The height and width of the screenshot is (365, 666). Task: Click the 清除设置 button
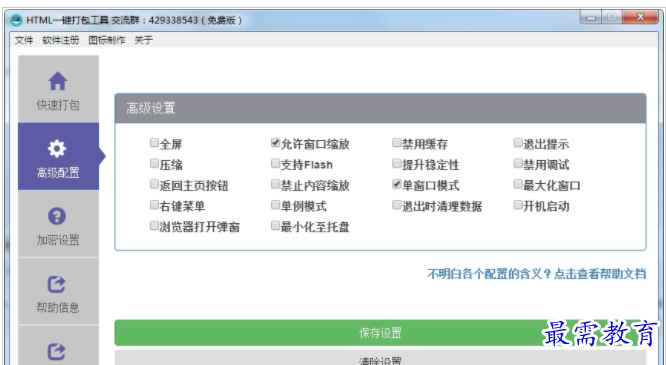(380, 357)
